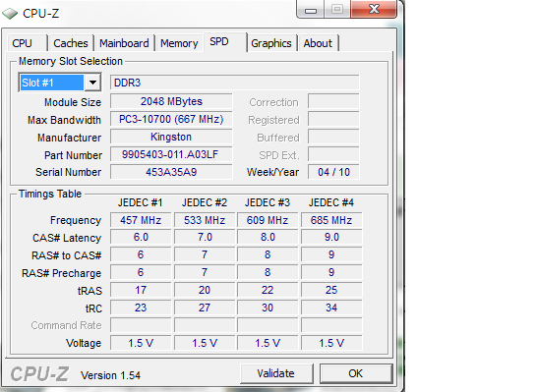537x392 pixels.
Task: Click the JEDEC #4 column header
Action: (x=331, y=202)
